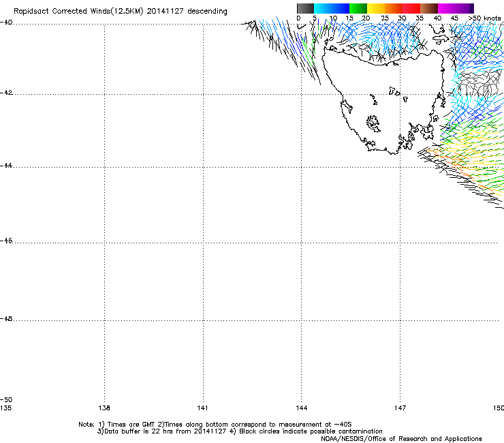504x443 pixels.
Task: Click the note 'Times are GMT'
Action: (x=131, y=425)
